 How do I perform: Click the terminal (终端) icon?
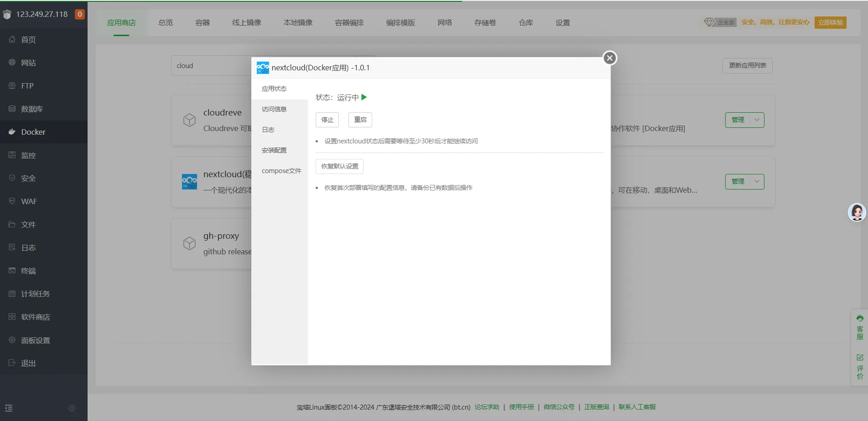pos(12,271)
